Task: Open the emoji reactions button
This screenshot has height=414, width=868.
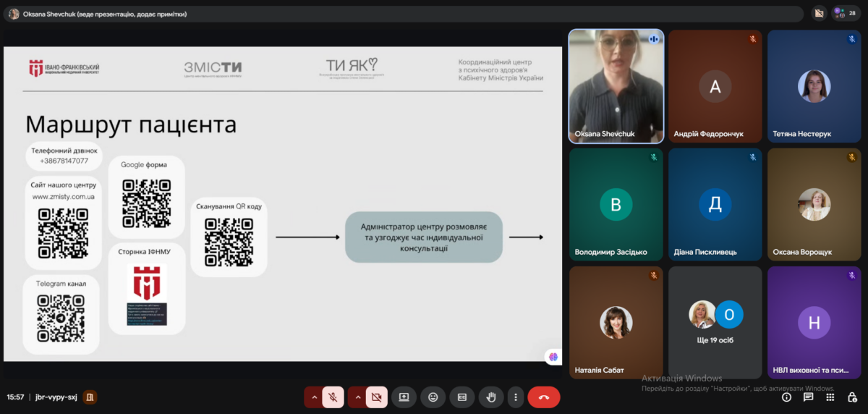Action: (433, 397)
